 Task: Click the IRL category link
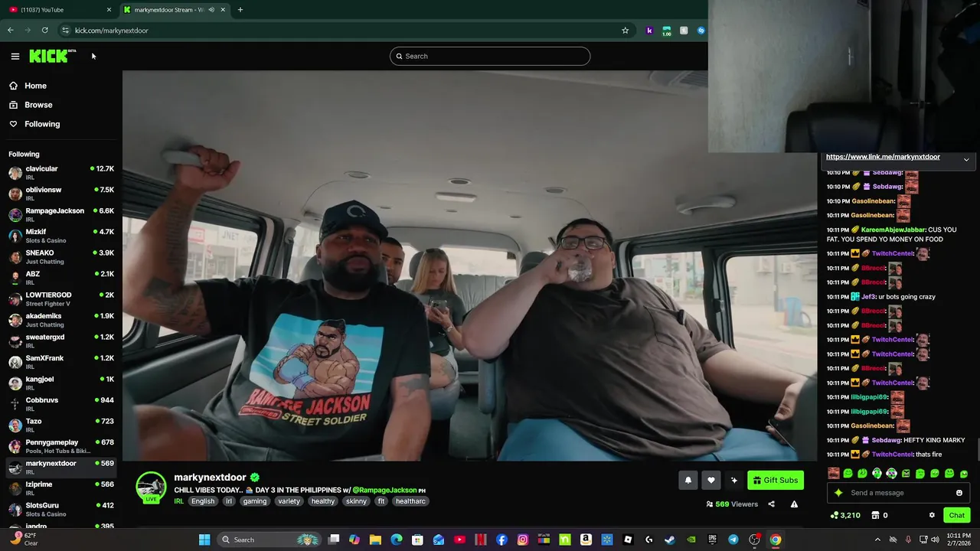click(178, 501)
